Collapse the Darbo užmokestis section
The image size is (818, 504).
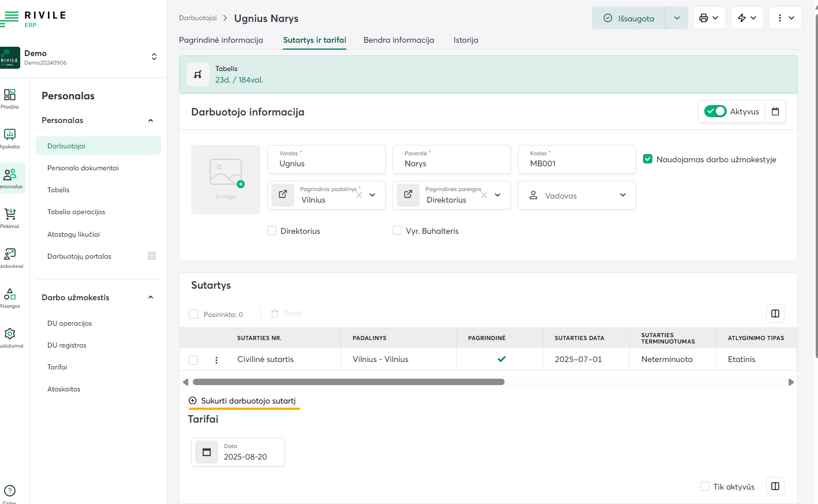tap(151, 297)
